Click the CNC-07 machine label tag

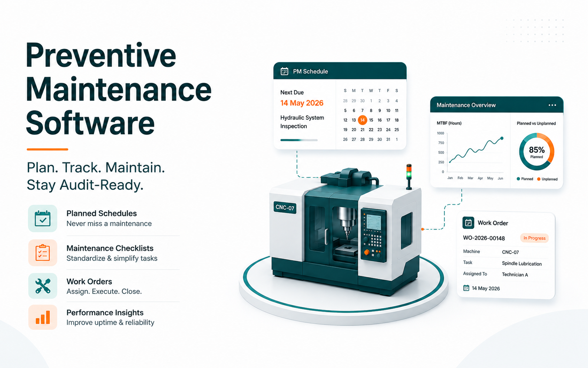(x=285, y=207)
